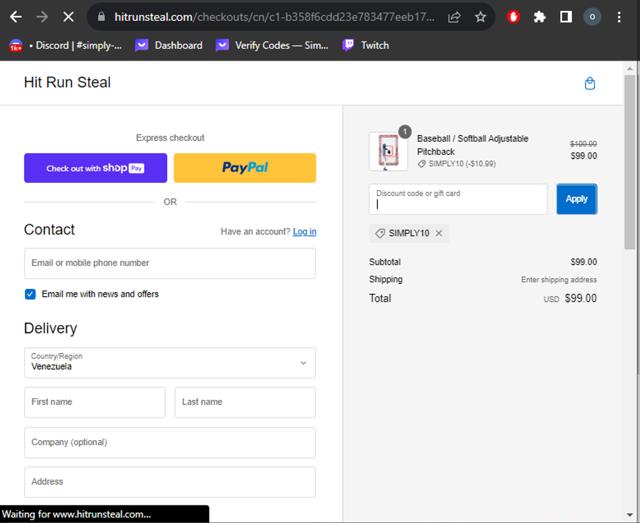
Task: Open the Chrome three-dot menu
Action: point(619,17)
